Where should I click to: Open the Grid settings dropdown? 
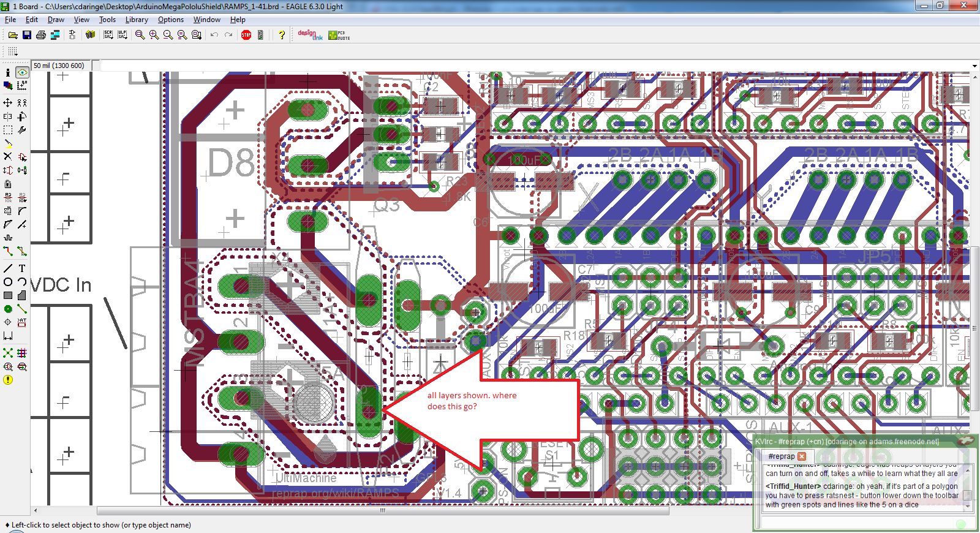(x=13, y=51)
